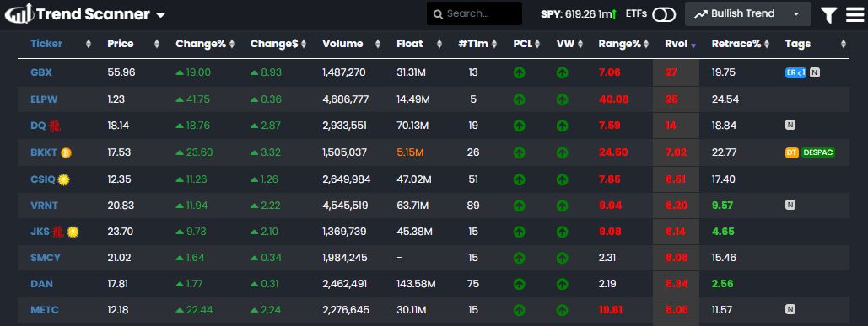Select the 143.58M float cell

pyautogui.click(x=416, y=284)
